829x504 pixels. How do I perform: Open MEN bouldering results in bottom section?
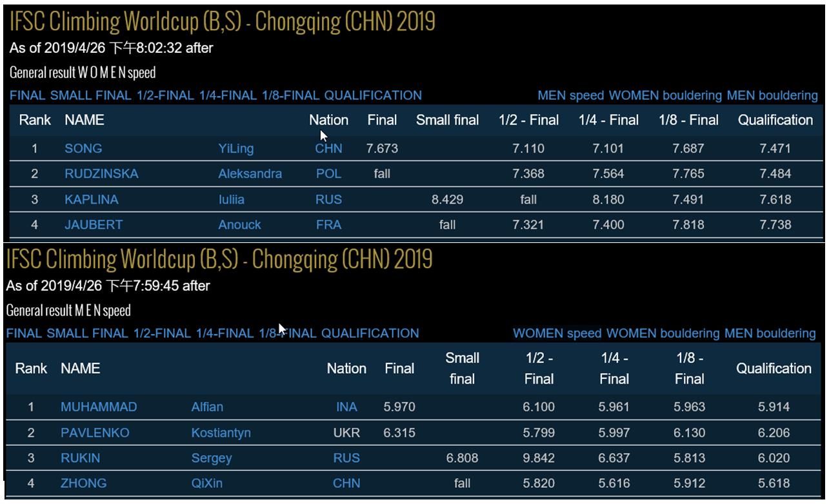[x=770, y=333]
